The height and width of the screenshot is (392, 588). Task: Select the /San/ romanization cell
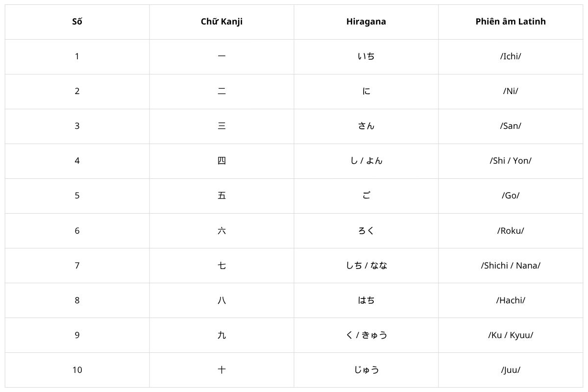[511, 126]
